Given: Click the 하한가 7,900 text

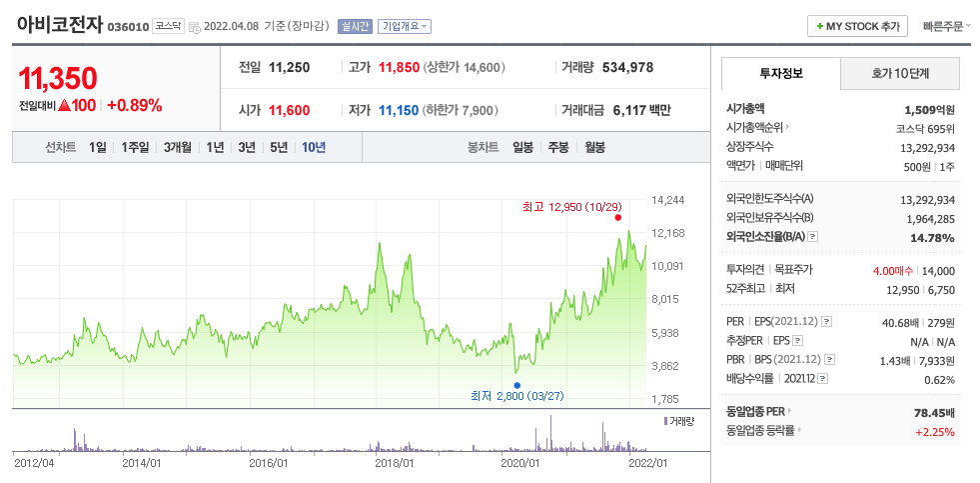Looking at the screenshot, I should 460,111.
